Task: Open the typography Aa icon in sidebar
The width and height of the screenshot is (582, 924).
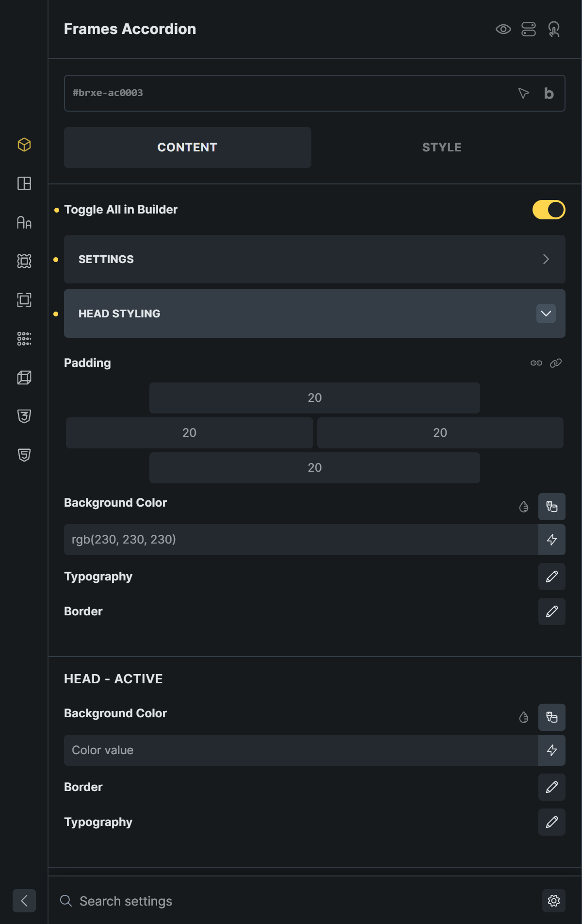Action: (24, 222)
